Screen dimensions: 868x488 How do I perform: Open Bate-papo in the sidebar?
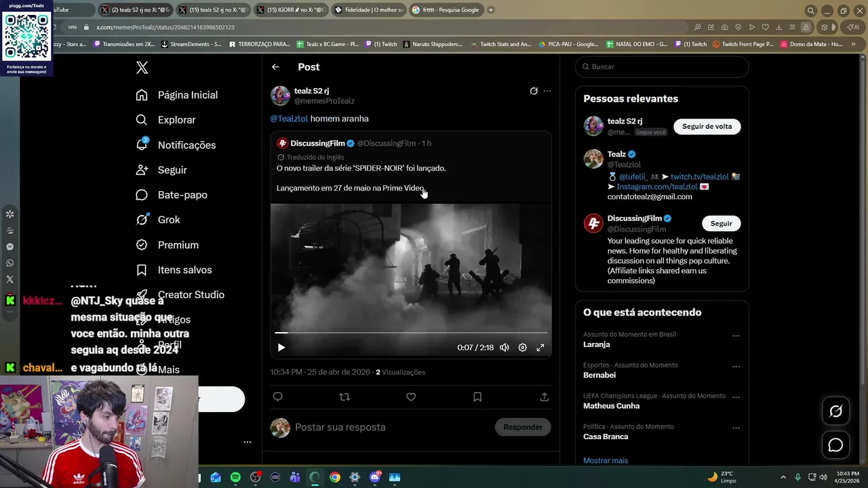point(171,195)
